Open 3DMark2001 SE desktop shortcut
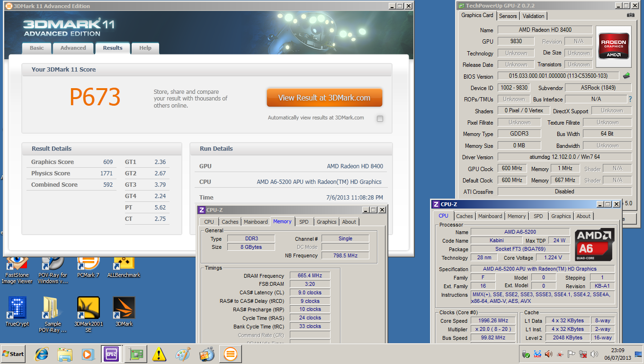Image resolution: width=644 pixels, height=364 pixels. coord(88,315)
